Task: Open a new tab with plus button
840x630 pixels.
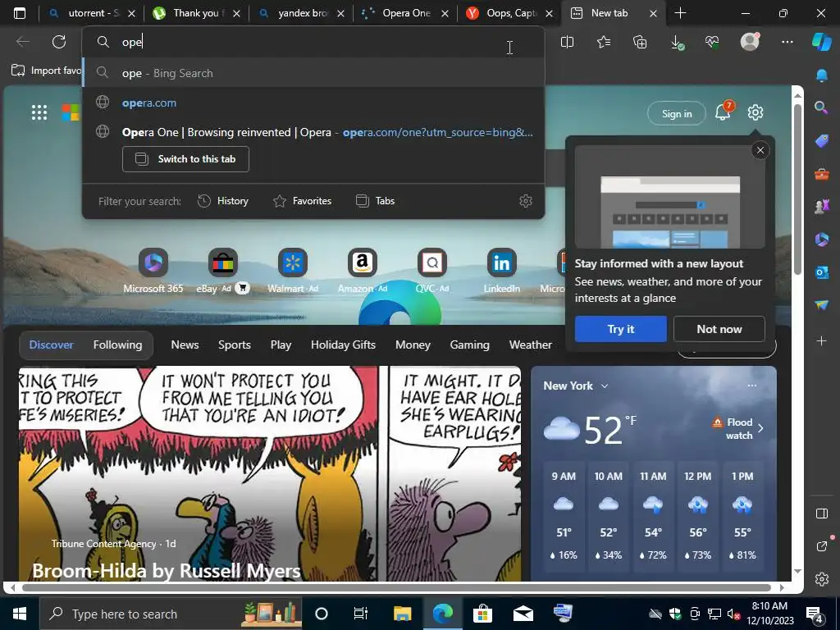Action: pyautogui.click(x=680, y=13)
